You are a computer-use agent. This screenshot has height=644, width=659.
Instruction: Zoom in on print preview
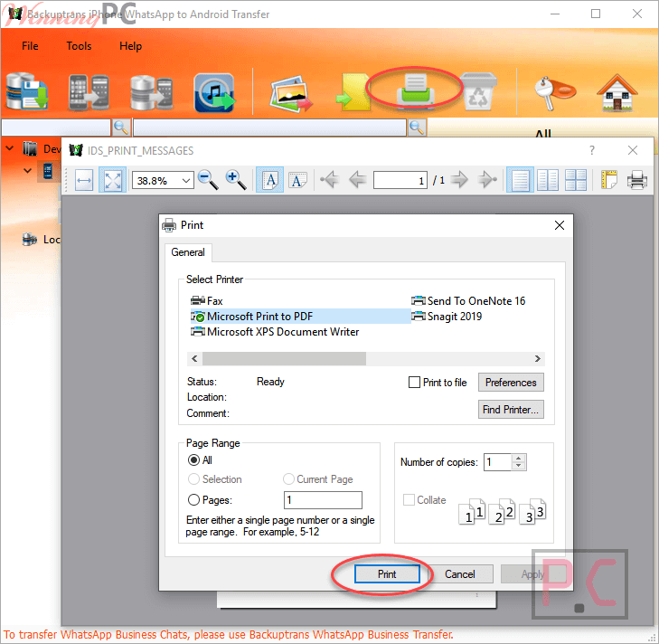click(x=236, y=180)
